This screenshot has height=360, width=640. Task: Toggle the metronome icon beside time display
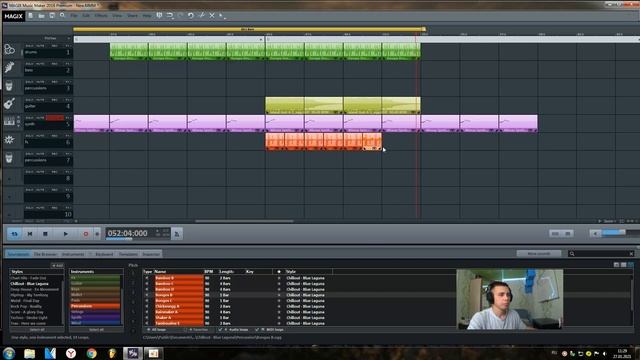tap(177, 234)
